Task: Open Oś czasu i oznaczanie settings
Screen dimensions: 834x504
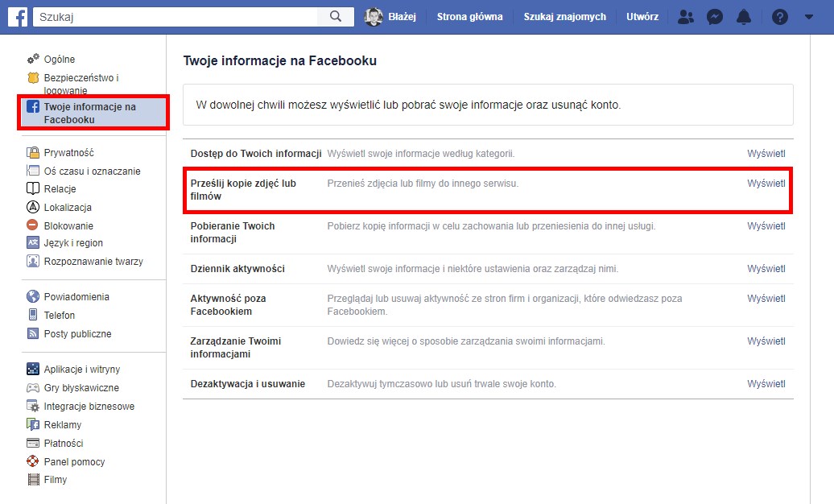Action: (93, 171)
